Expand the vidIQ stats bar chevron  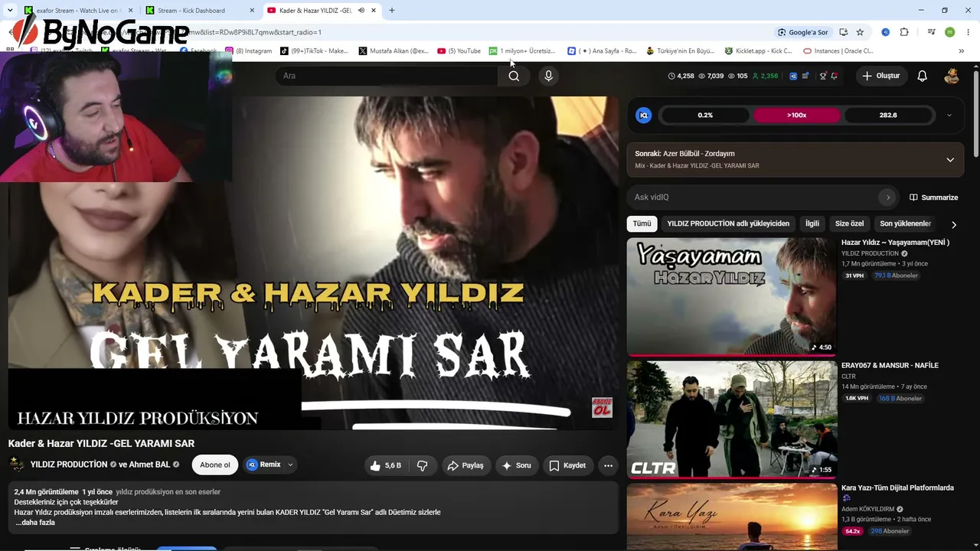pos(949,115)
